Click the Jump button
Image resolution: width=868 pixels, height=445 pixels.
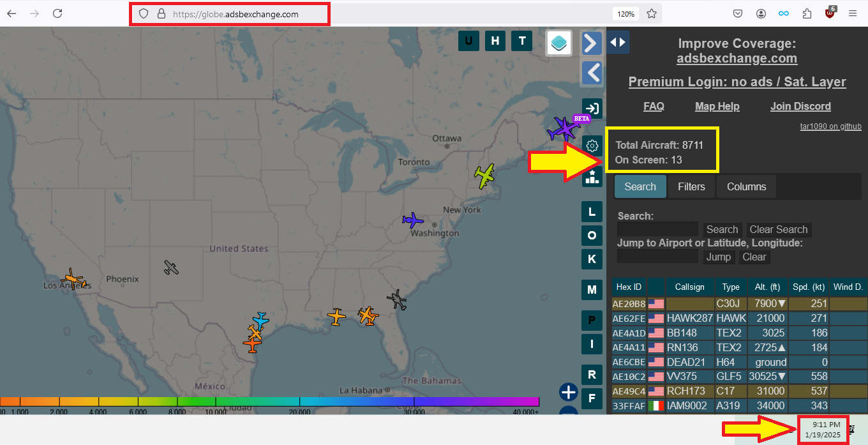[719, 257]
